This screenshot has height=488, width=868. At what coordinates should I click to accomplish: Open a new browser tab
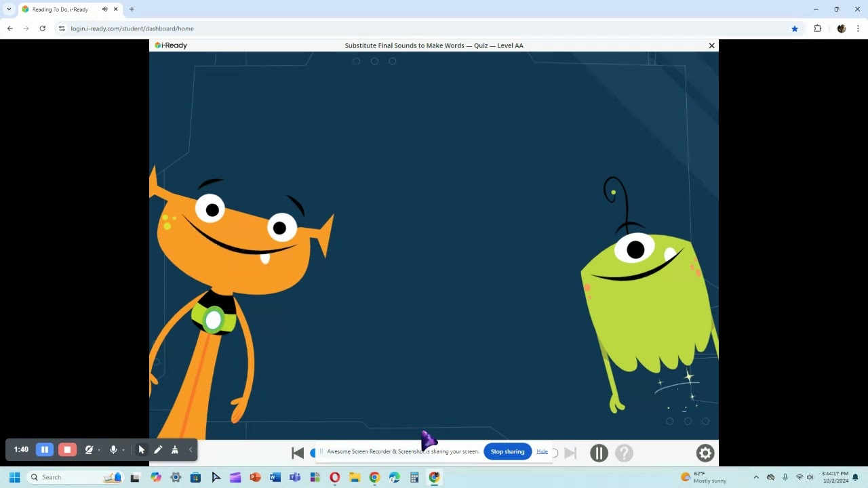[132, 9]
